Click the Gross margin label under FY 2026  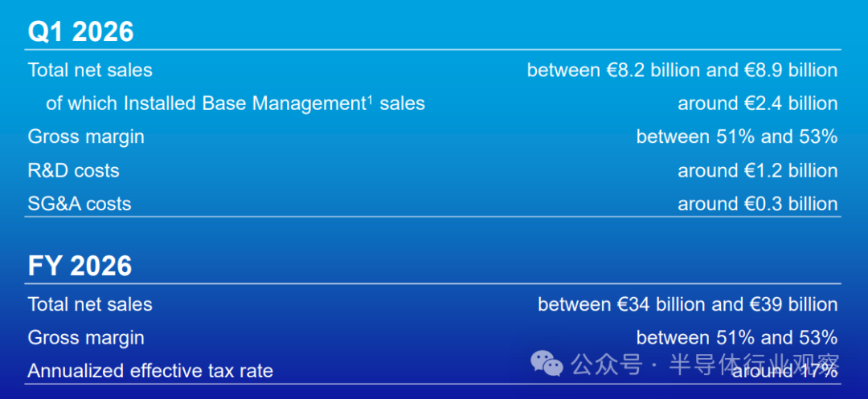[x=86, y=338]
